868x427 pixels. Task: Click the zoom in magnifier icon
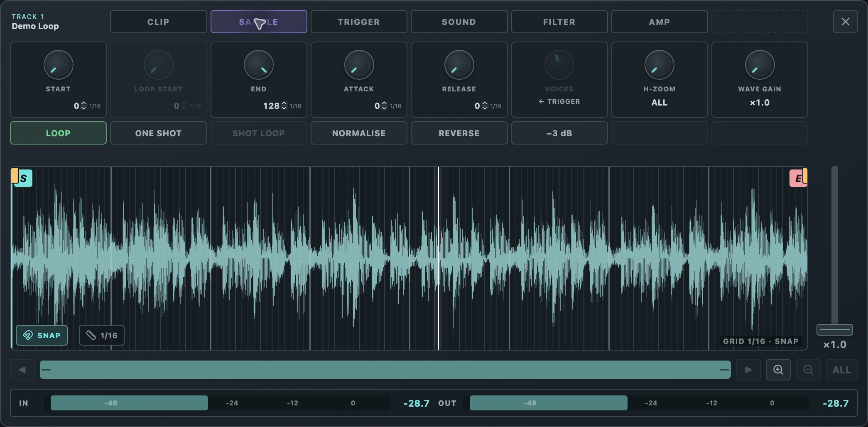coord(778,370)
